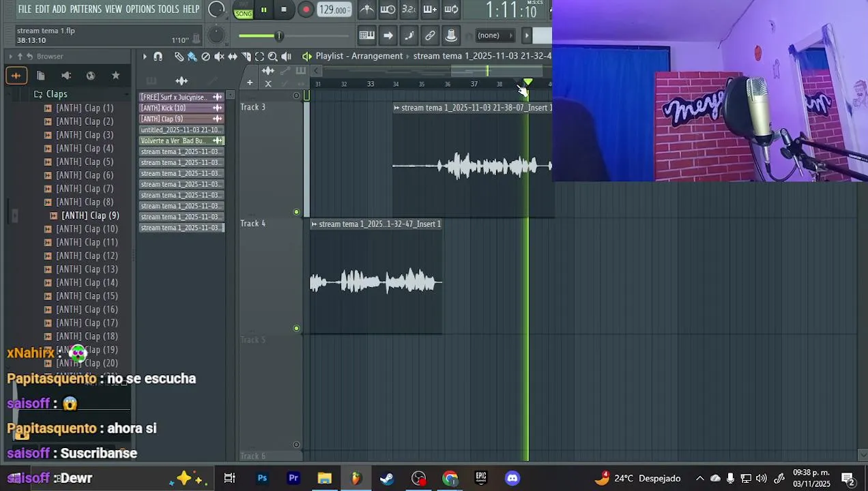This screenshot has height=491, width=868.
Task: Click the link multilink controllers icon
Action: (430, 35)
